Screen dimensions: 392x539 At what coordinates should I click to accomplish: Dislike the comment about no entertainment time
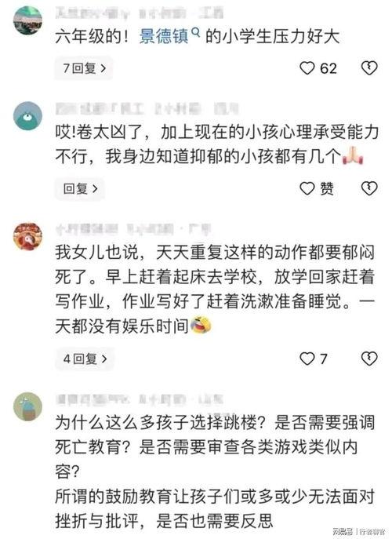tap(369, 359)
